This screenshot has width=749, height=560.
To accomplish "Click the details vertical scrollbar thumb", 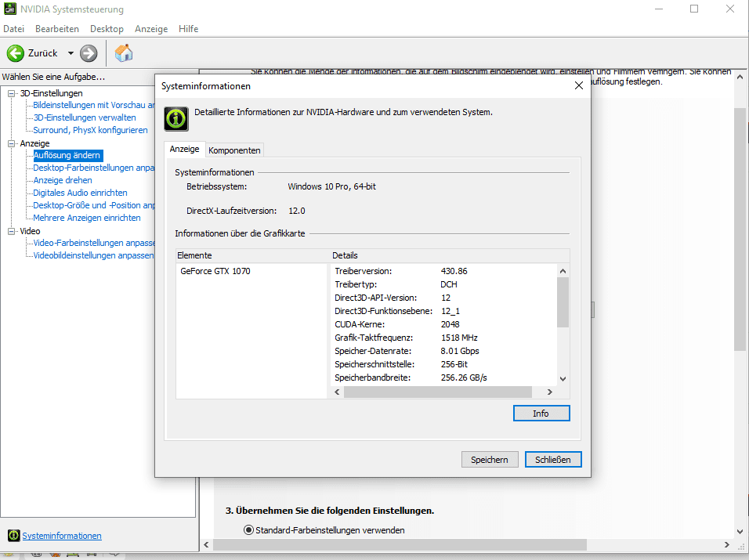I will (x=563, y=302).
